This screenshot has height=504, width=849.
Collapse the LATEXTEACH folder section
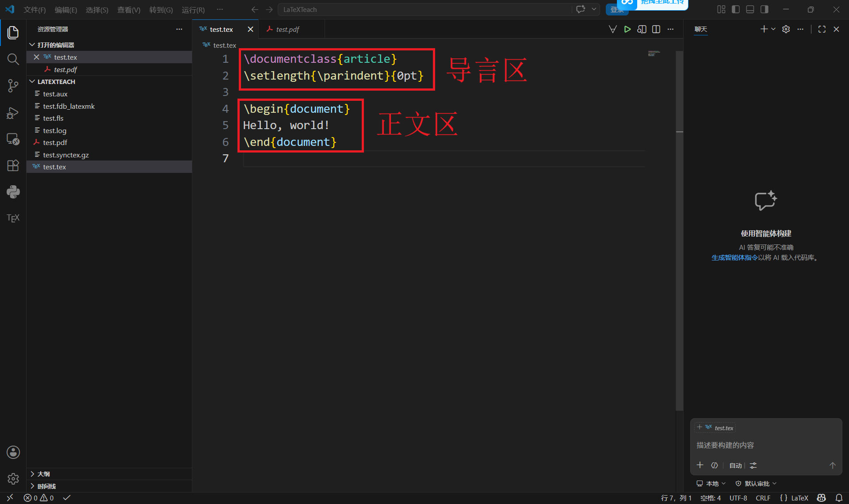pos(109,82)
